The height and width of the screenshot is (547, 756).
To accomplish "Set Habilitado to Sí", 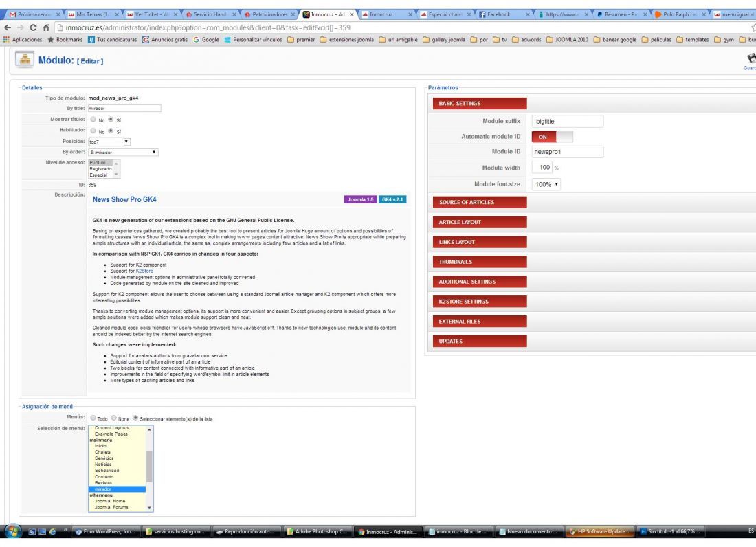I will pos(111,131).
